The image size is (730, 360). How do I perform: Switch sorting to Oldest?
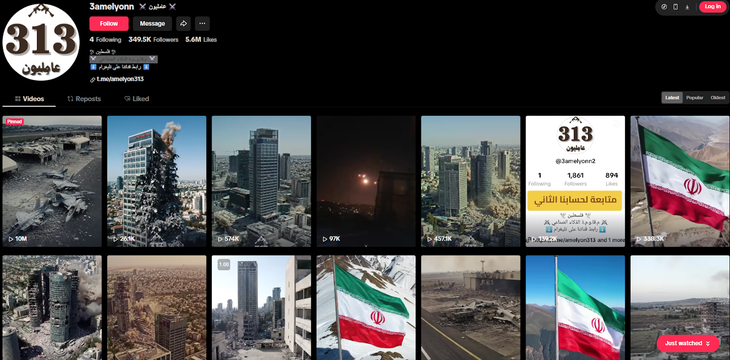[717, 98]
